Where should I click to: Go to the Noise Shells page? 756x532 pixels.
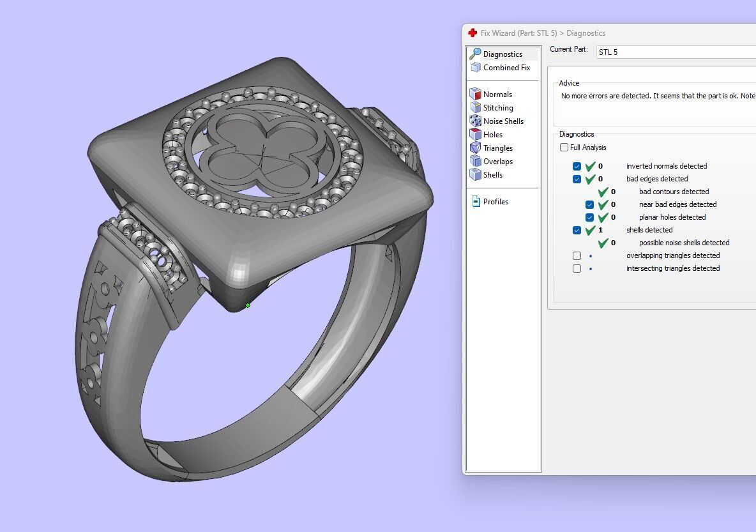click(x=503, y=121)
